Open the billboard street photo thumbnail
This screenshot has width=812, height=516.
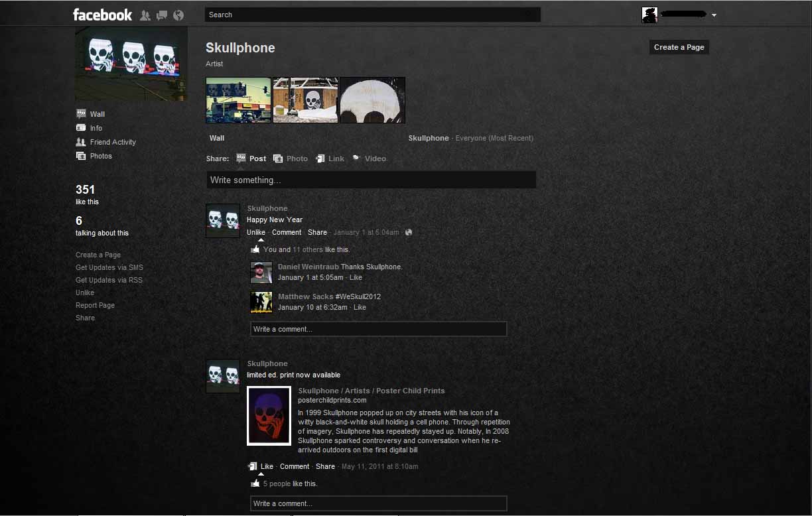point(238,100)
